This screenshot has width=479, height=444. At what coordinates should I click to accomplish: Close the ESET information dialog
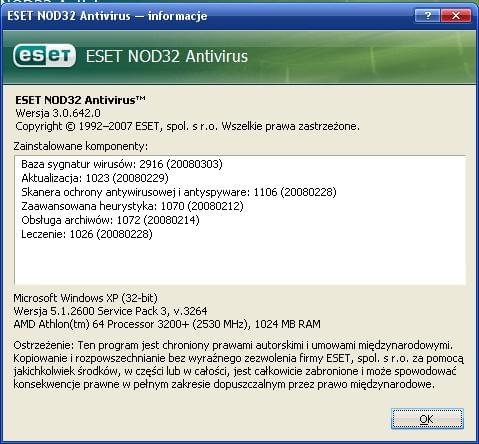(456, 16)
